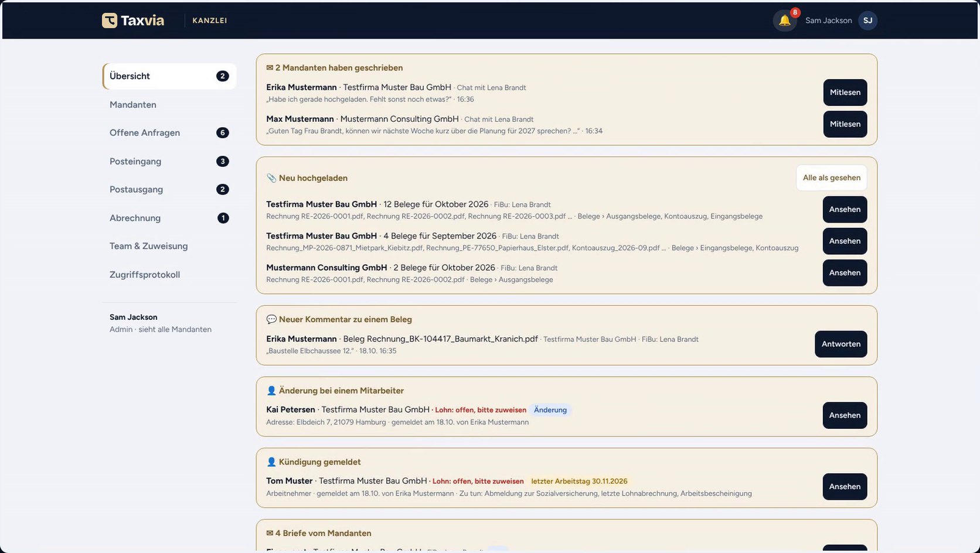Click the paperclip icon by Neu hochgeladen
The width and height of the screenshot is (980, 553).
tap(271, 178)
